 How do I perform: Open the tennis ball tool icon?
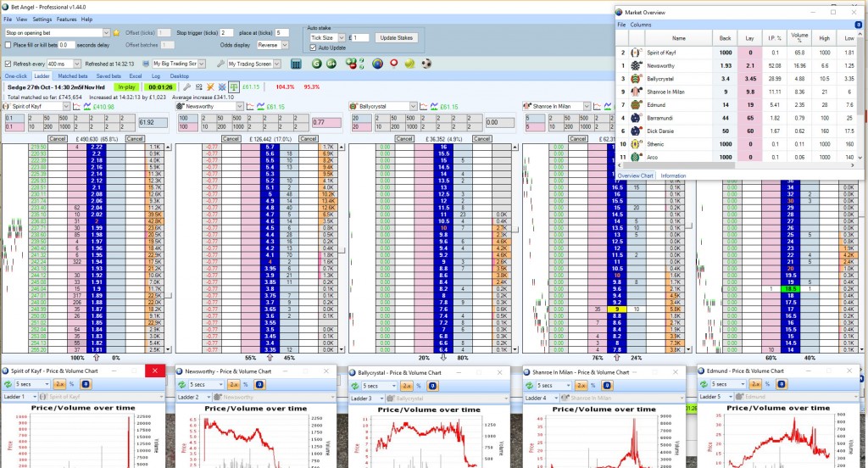coord(409,64)
